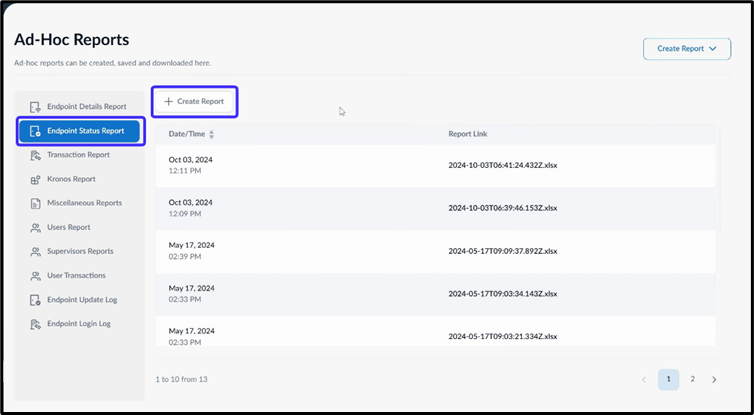754x415 pixels.
Task: Select the Oct 03, 2024 12:09 PM row
Action: [435, 208]
